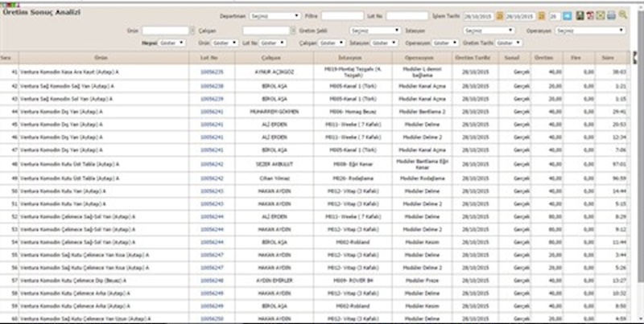Select cell 'M006- Homag Beyaz' in row 44

click(353, 112)
